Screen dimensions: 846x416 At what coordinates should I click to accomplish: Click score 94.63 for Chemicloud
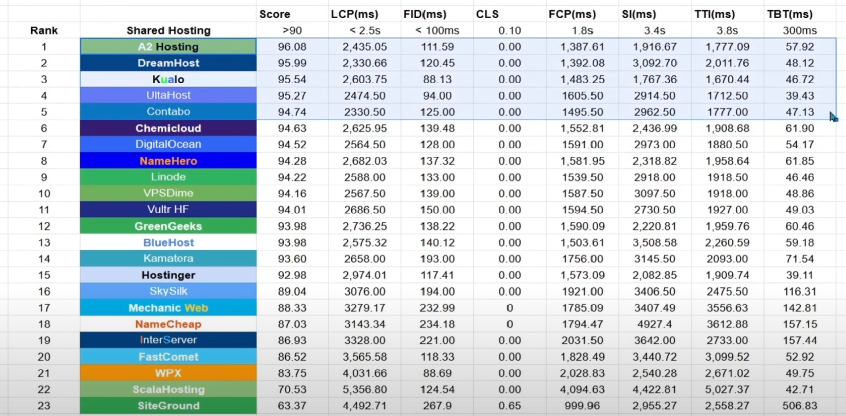click(291, 128)
